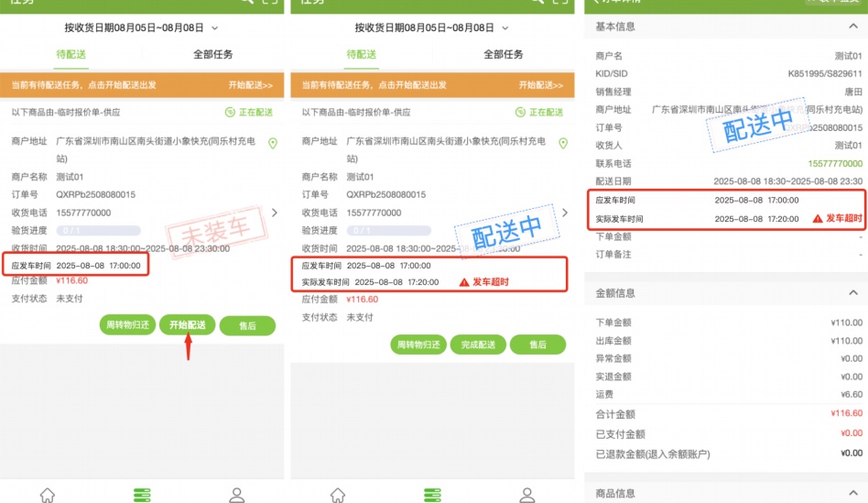Tap the 正在配送 status icon on 未装车 screen
This screenshot has width=868, height=503.
(230, 113)
